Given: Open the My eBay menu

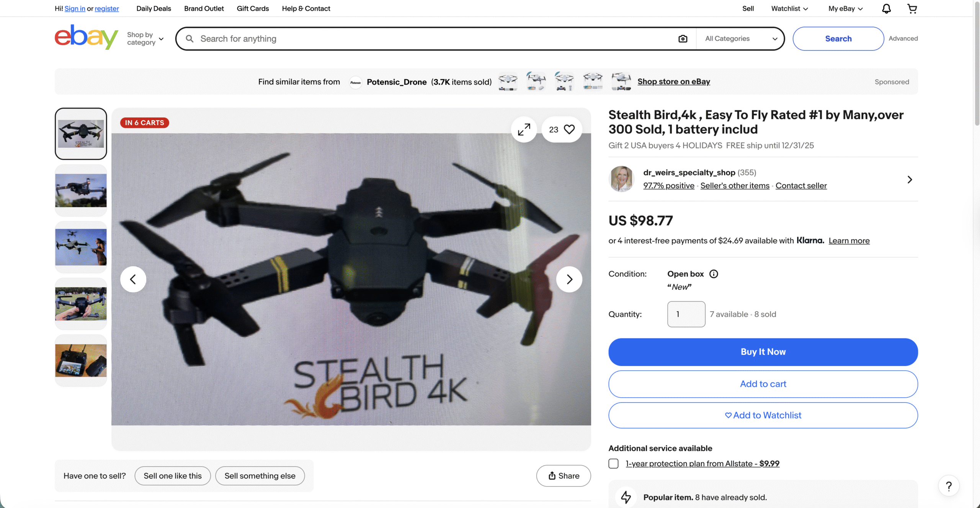Looking at the screenshot, I should pos(845,8).
